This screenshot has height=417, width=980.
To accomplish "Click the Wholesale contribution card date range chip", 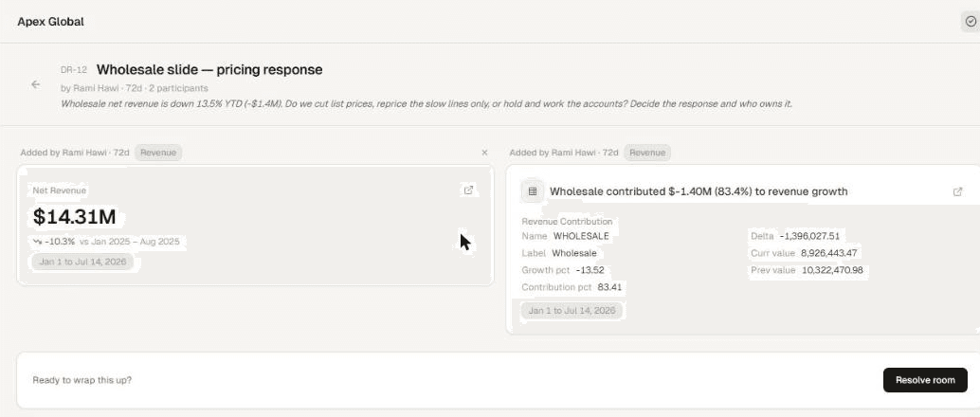I will 572,311.
